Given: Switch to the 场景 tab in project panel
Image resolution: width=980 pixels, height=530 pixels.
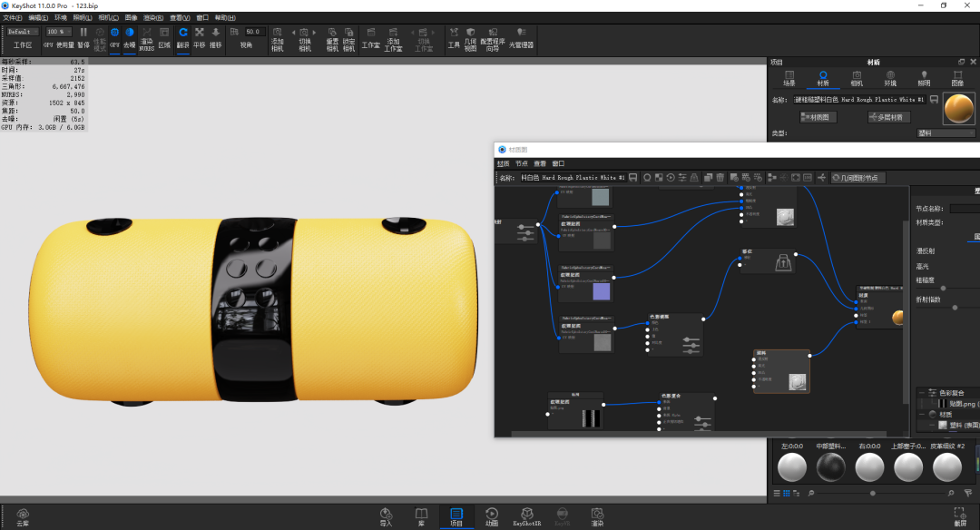Looking at the screenshot, I should 789,78.
